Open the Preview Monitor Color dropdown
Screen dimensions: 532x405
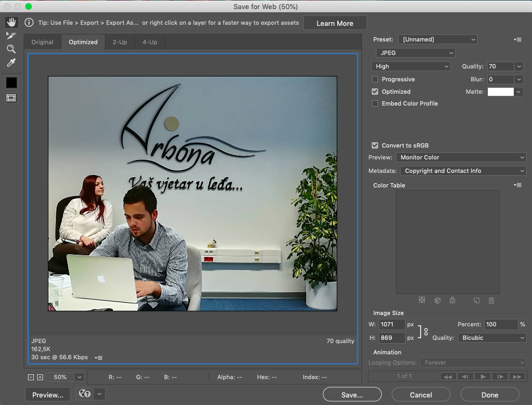point(462,157)
